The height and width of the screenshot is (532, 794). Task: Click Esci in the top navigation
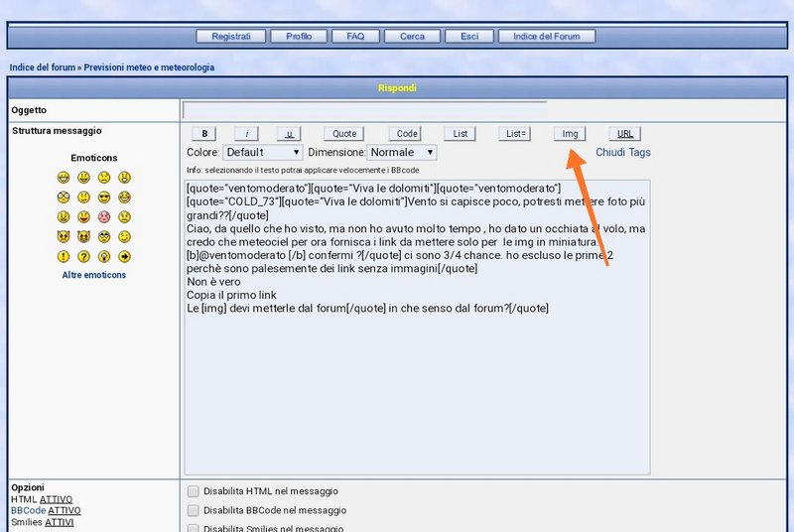tap(469, 37)
